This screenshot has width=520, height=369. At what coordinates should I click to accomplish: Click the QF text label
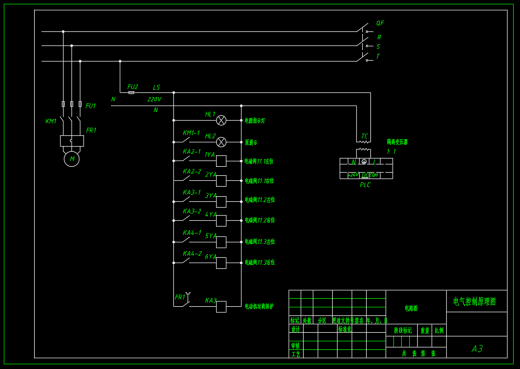coord(380,23)
